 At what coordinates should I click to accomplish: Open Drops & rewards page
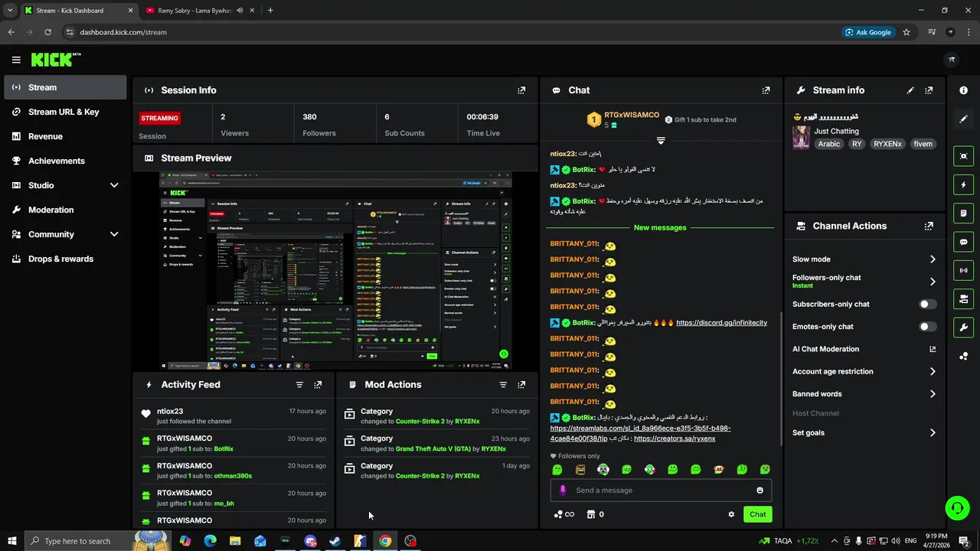(65, 259)
